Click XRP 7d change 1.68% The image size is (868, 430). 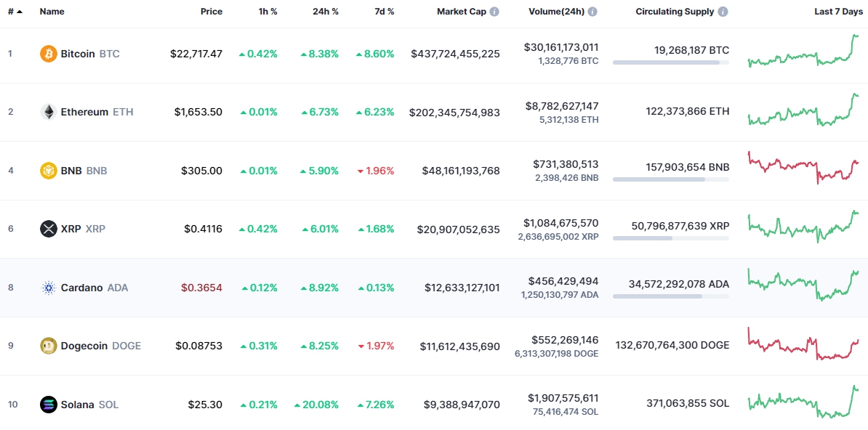[376, 229]
